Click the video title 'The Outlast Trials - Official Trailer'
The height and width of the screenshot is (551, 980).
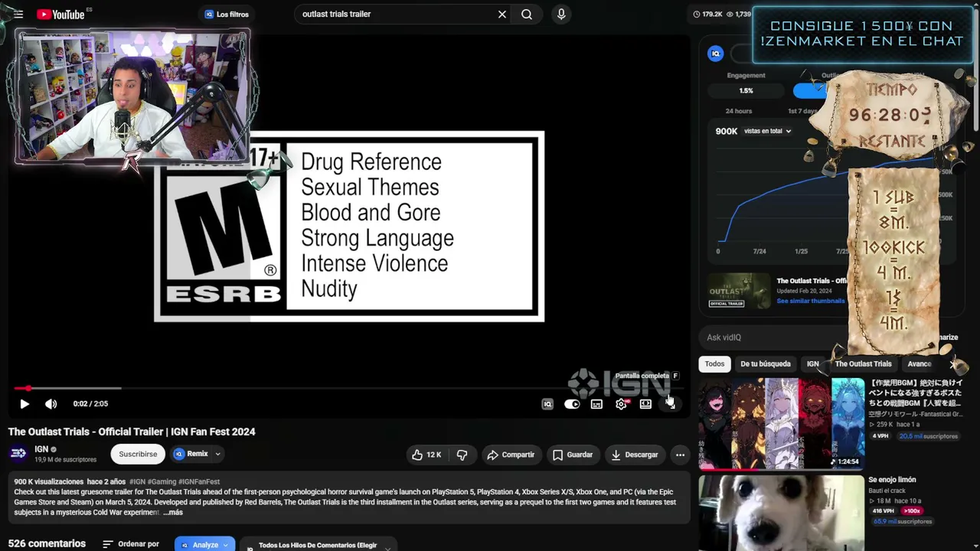[x=132, y=432]
